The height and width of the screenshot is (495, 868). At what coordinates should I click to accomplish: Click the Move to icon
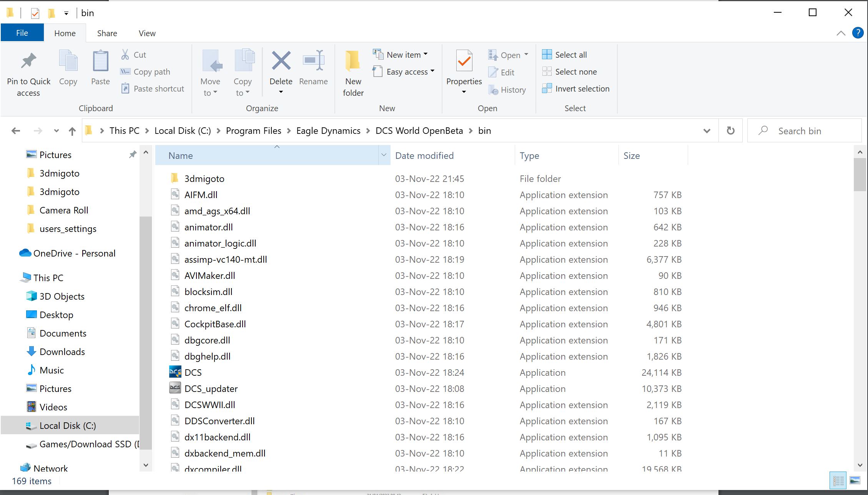click(212, 61)
